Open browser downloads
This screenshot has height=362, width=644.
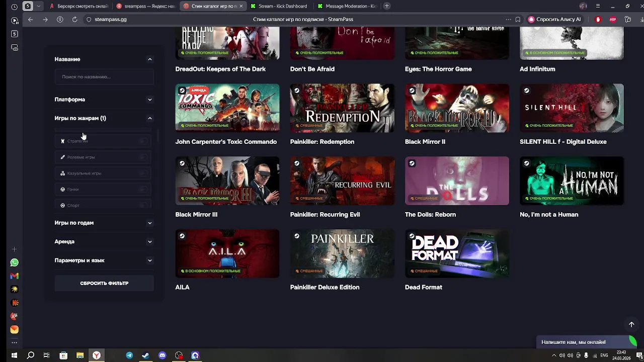click(x=641, y=19)
